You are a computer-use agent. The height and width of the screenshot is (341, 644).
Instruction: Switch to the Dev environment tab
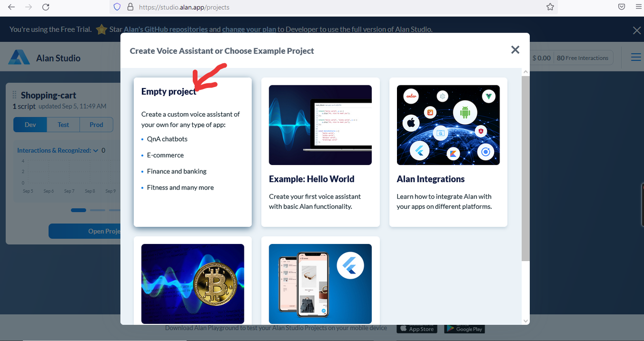(30, 125)
